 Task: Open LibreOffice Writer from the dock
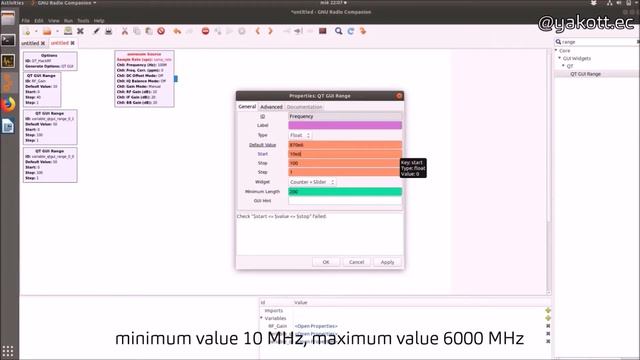pos(8,126)
